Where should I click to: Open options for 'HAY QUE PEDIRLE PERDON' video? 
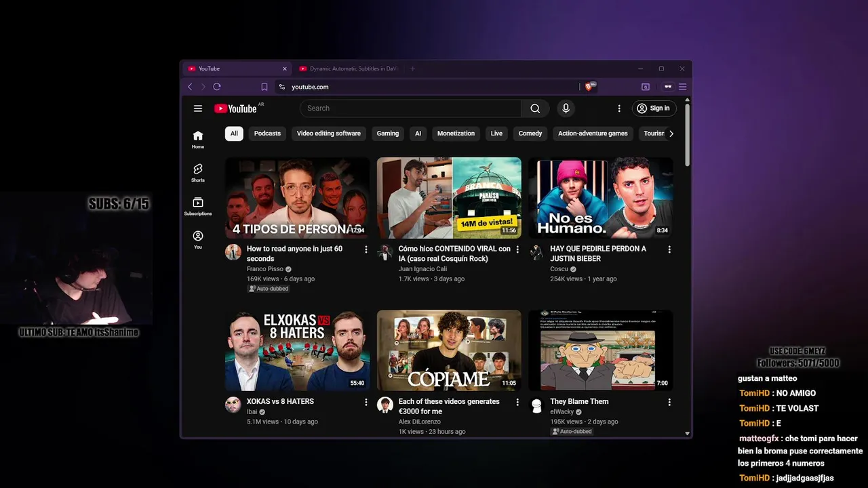click(669, 249)
